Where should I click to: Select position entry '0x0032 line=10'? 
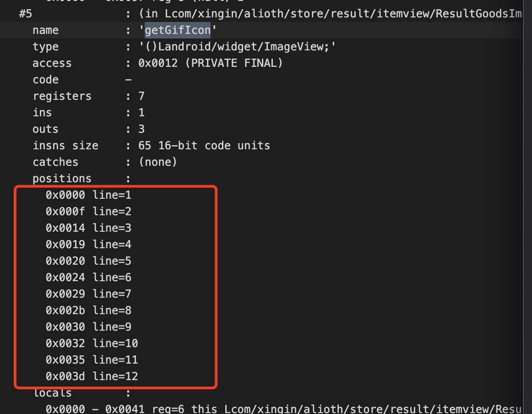(92, 343)
